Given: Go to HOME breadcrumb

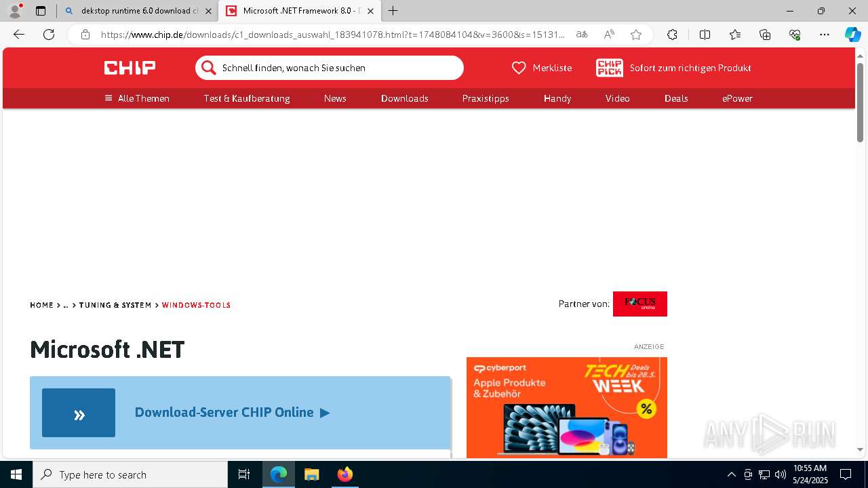Looking at the screenshot, I should point(41,305).
